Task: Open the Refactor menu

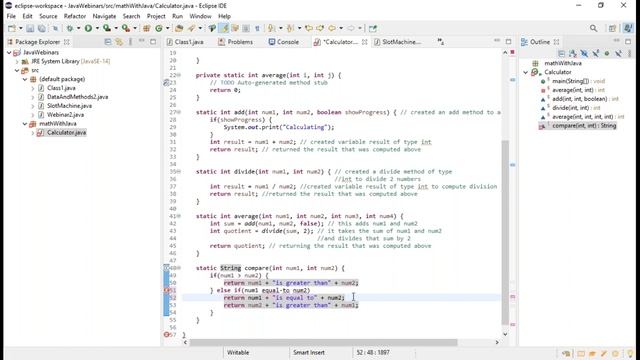Action: click(x=75, y=16)
